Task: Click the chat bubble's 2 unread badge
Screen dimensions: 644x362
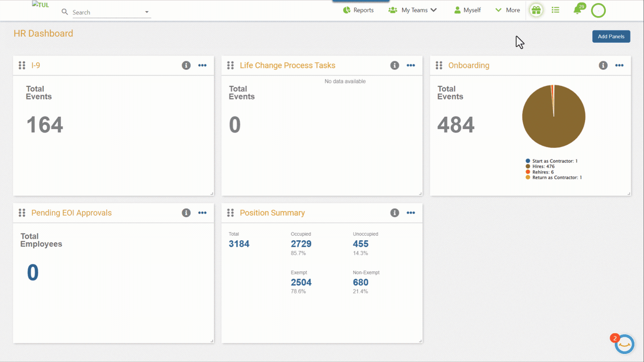Action: 614,338
